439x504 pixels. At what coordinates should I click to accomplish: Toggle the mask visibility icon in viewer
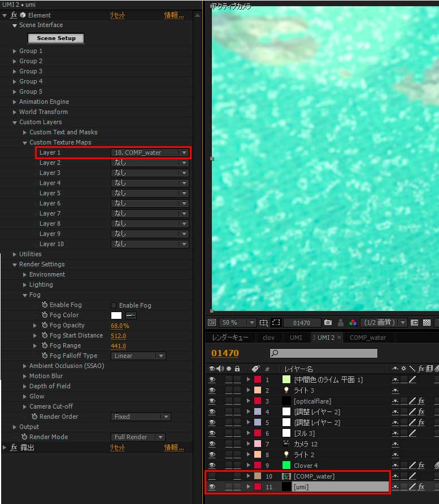click(x=276, y=323)
